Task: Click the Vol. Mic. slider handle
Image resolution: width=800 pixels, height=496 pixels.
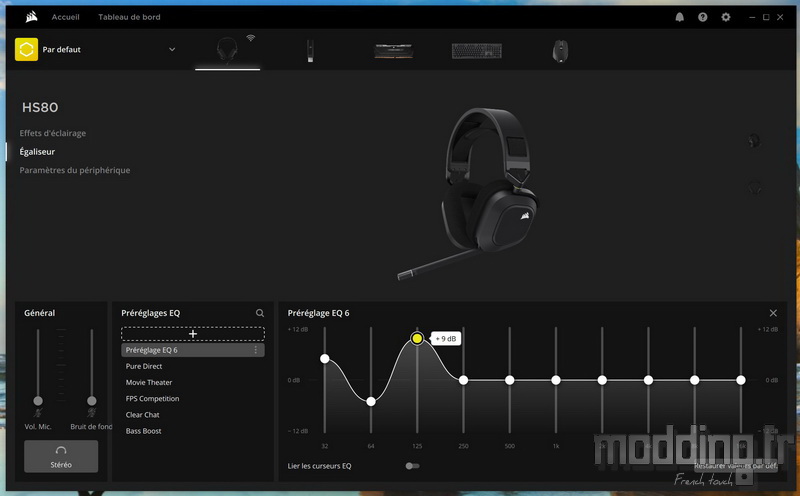Action: coord(38,401)
